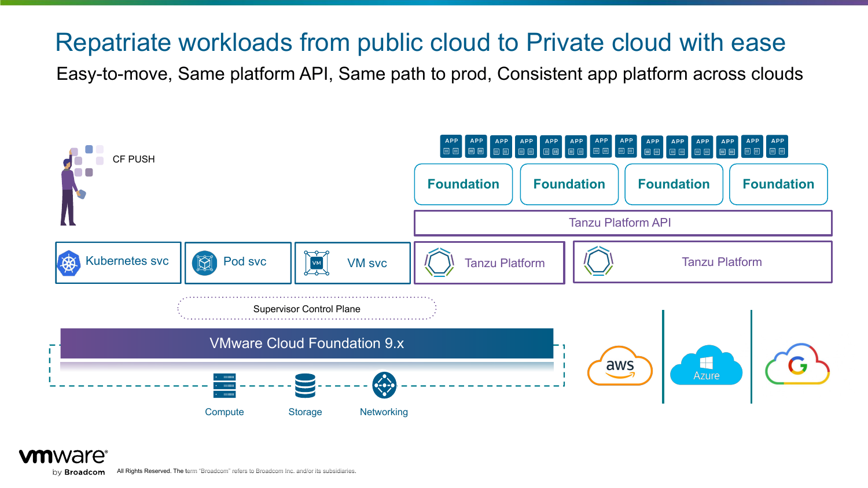Select the Pod svc box
Image resolution: width=868 pixels, height=488 pixels.
click(x=238, y=263)
